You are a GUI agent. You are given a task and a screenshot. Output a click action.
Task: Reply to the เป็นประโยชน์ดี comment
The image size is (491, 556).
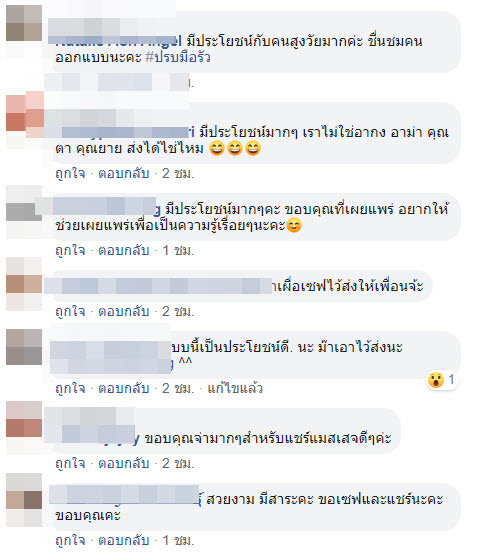click(123, 388)
